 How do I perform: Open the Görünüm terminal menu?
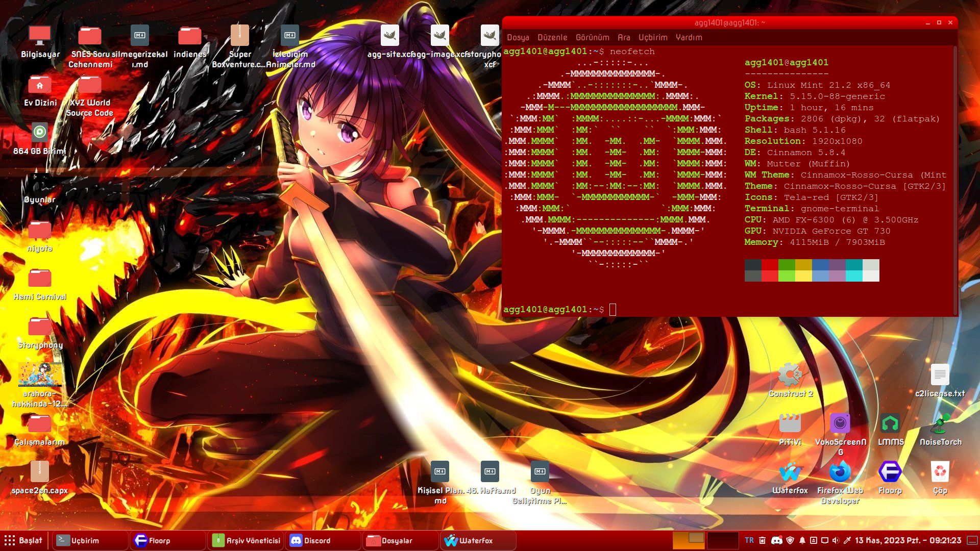[x=592, y=37]
